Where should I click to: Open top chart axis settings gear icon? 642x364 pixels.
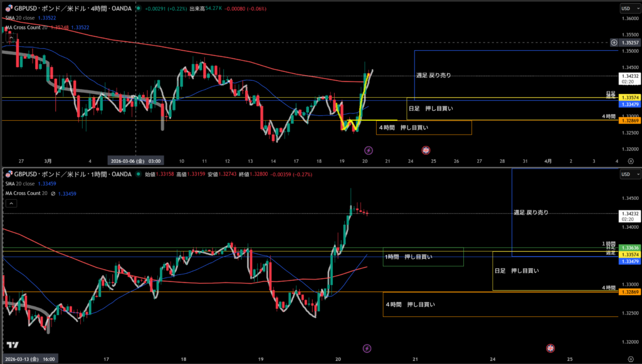pyautogui.click(x=630, y=161)
